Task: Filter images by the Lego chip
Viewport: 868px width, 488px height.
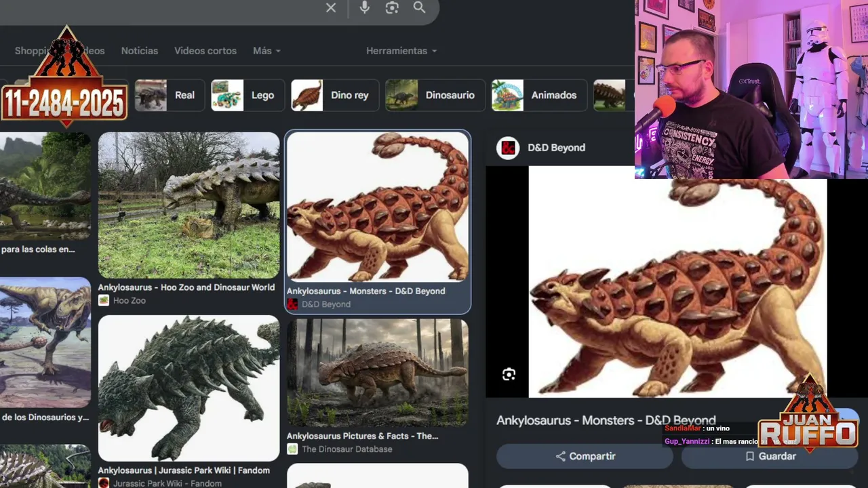Action: [248, 96]
